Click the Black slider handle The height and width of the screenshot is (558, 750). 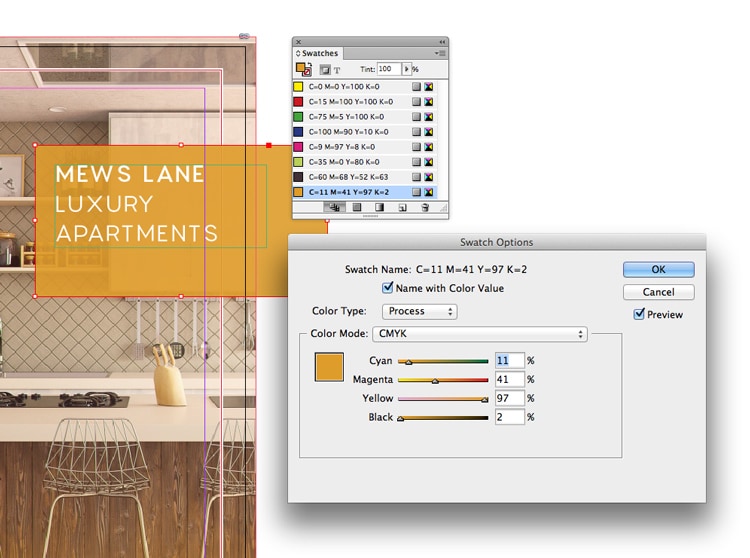(x=400, y=419)
